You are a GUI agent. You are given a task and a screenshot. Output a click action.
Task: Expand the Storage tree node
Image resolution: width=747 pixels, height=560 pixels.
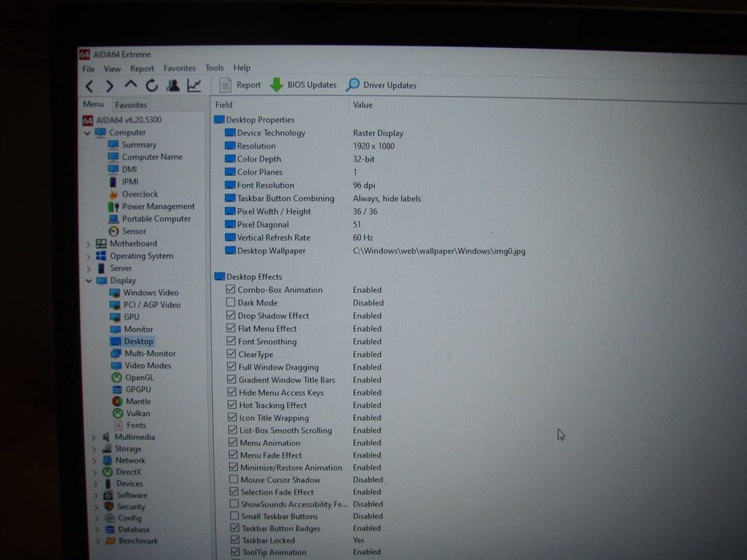[x=94, y=449]
